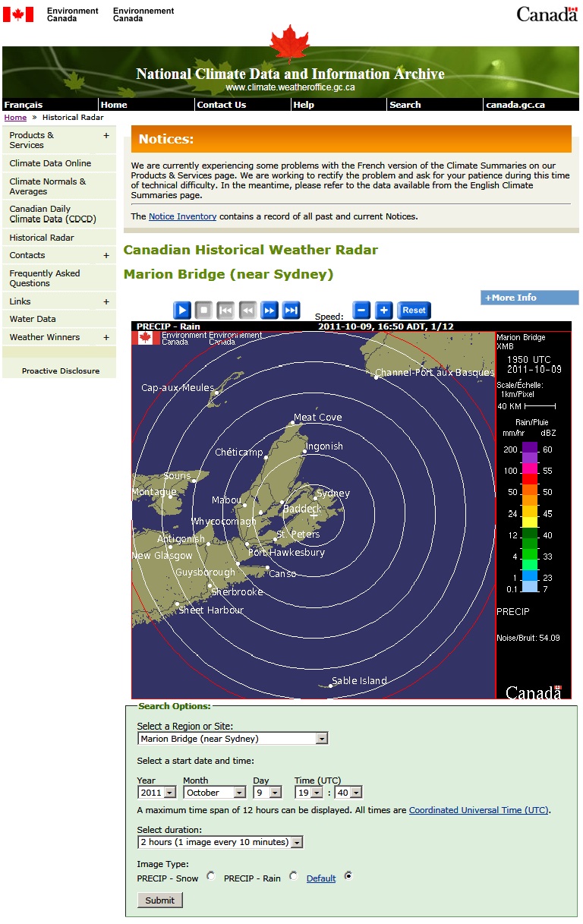
Task: Open the Default image type link
Action: click(x=321, y=878)
